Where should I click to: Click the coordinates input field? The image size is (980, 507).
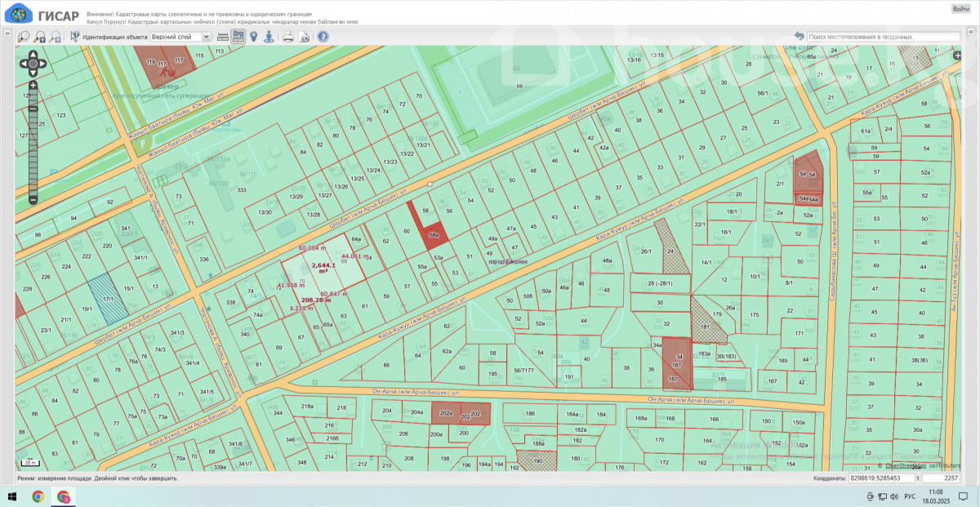880,478
